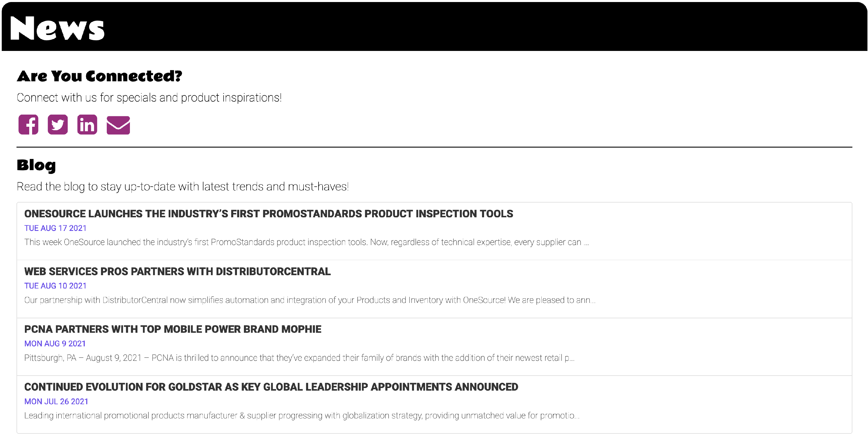Open the OneSource PromoStandards inspection tools article
The image size is (868, 443).
269,214
